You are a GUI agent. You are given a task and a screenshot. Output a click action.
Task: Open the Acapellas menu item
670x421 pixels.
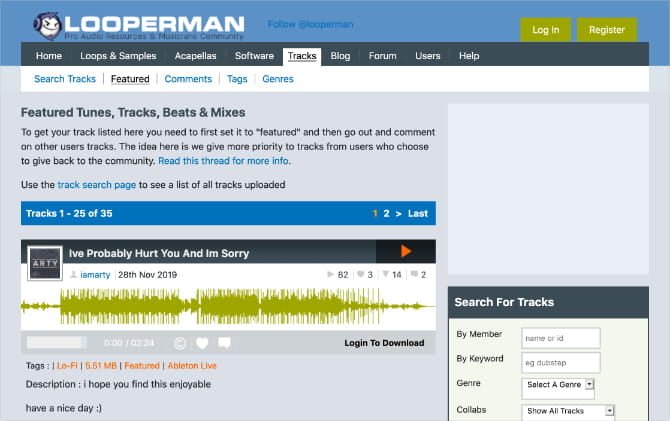[195, 56]
